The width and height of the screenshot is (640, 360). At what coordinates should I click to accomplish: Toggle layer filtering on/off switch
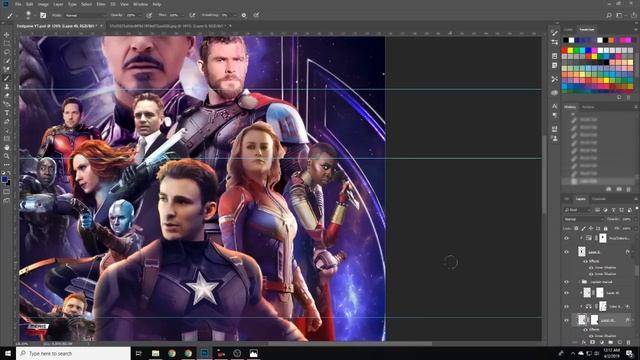point(636,208)
